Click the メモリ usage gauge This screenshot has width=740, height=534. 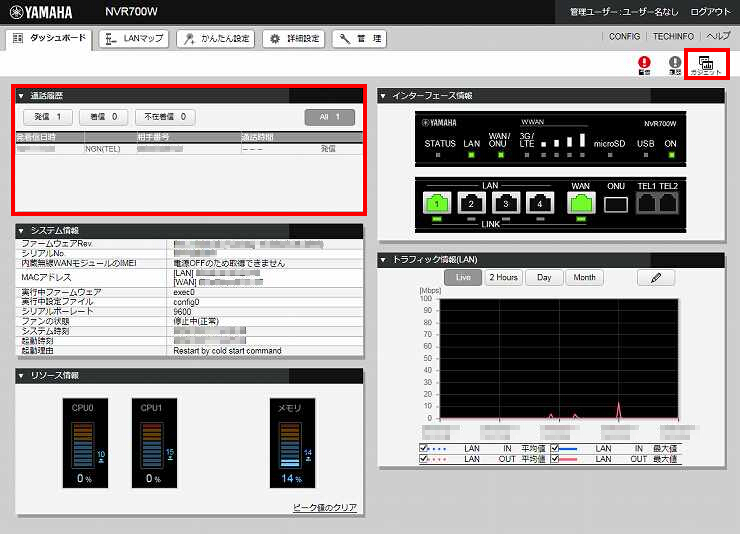pos(292,443)
